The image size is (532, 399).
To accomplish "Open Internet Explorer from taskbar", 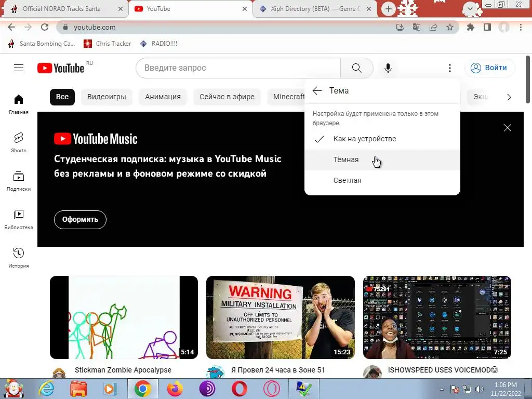I will (46, 389).
